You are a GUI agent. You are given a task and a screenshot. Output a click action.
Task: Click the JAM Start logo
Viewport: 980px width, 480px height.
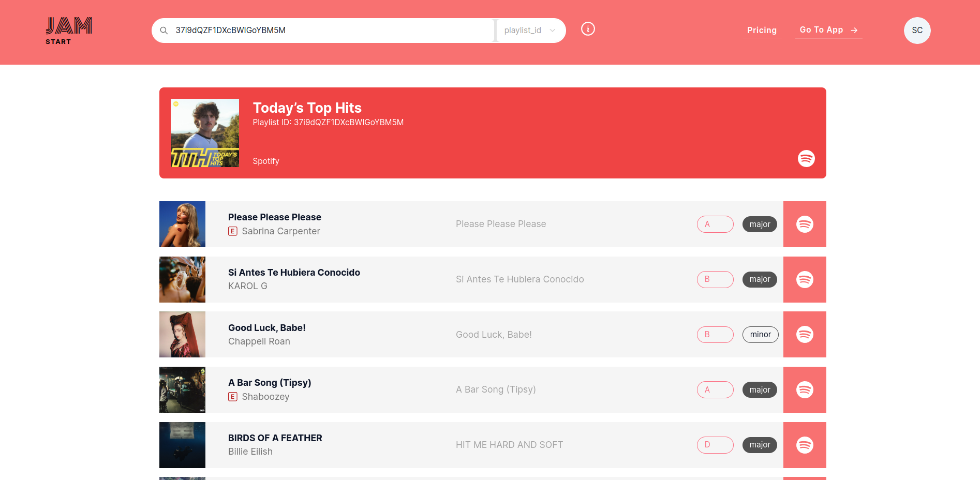[x=69, y=31]
